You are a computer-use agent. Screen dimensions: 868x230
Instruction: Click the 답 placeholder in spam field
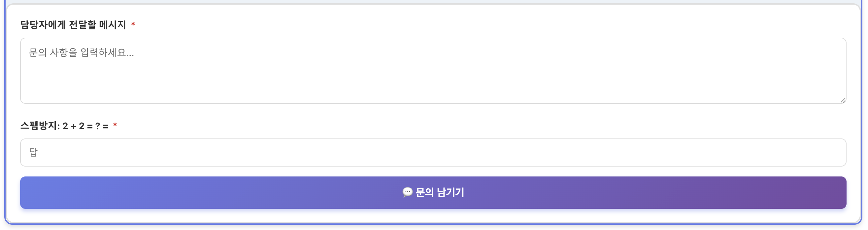point(33,152)
